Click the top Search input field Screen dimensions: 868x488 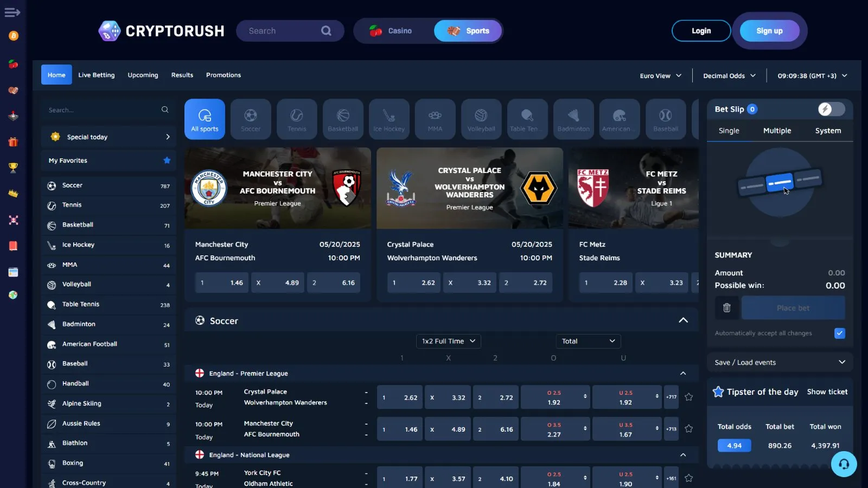pyautogui.click(x=282, y=31)
